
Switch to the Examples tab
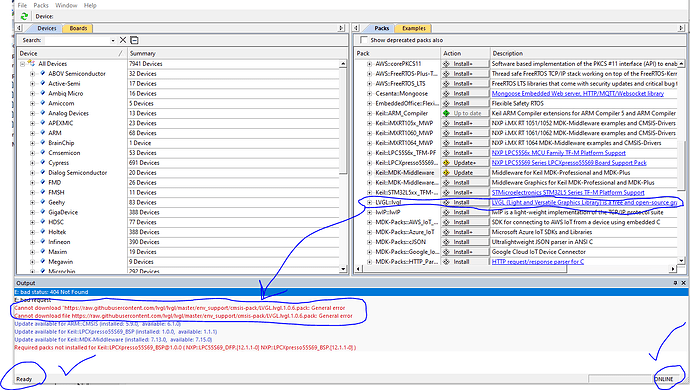(414, 28)
